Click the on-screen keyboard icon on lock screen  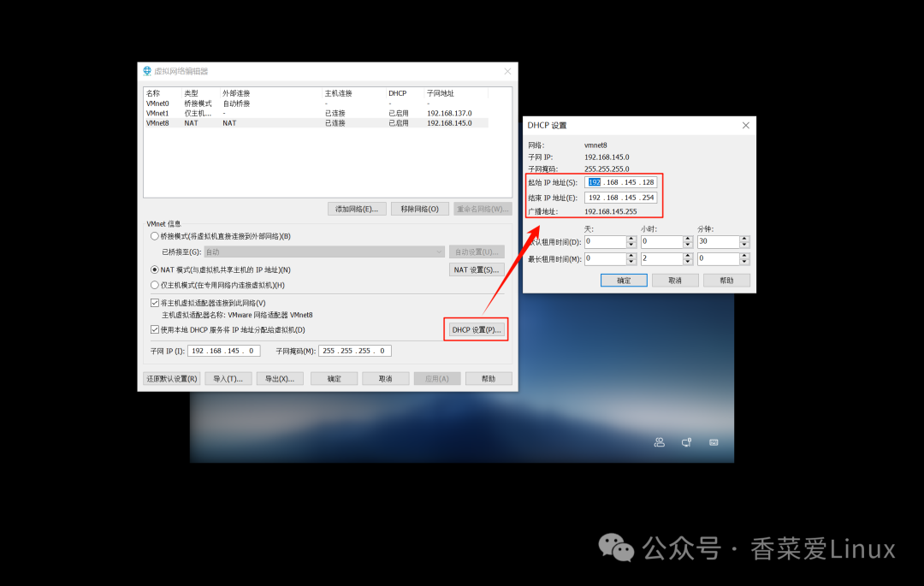click(714, 442)
